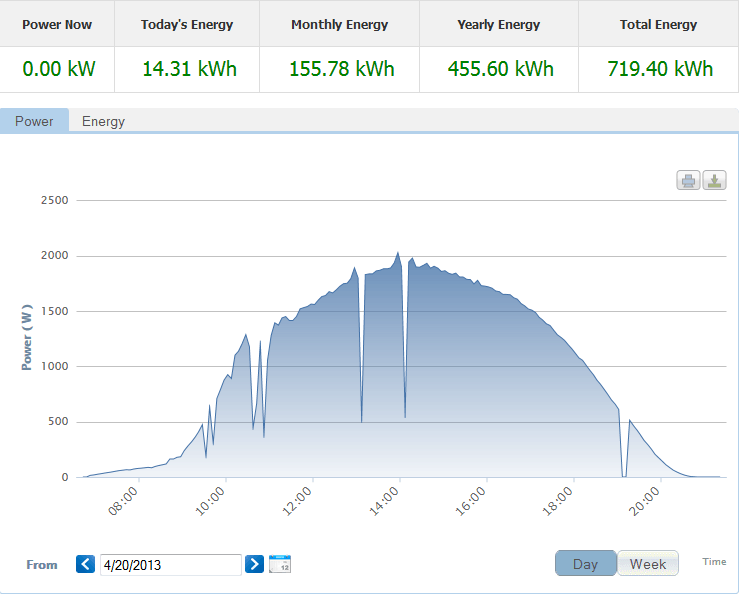739x597 pixels.
Task: Click the Power Now value 0.00 kW
Action: [x=59, y=69]
